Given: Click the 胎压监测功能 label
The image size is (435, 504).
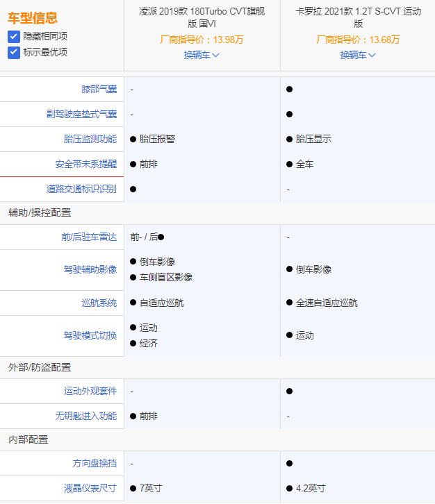Looking at the screenshot, I should [x=90, y=139].
